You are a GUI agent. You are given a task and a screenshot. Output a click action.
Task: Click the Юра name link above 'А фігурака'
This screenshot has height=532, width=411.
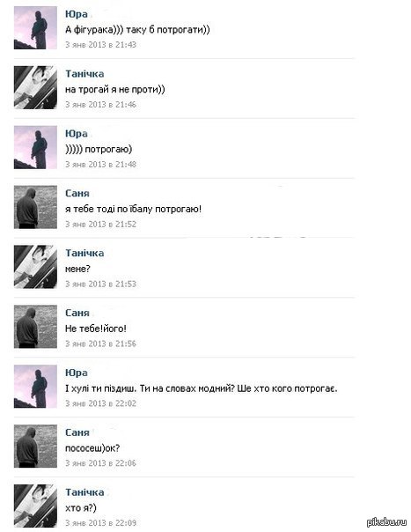click(x=77, y=14)
